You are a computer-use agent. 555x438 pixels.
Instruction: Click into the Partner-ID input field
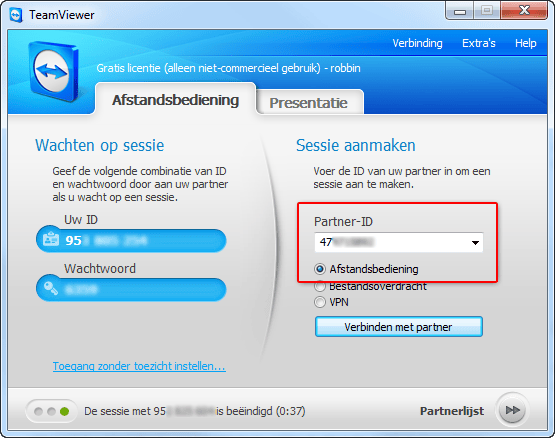pyautogui.click(x=392, y=243)
